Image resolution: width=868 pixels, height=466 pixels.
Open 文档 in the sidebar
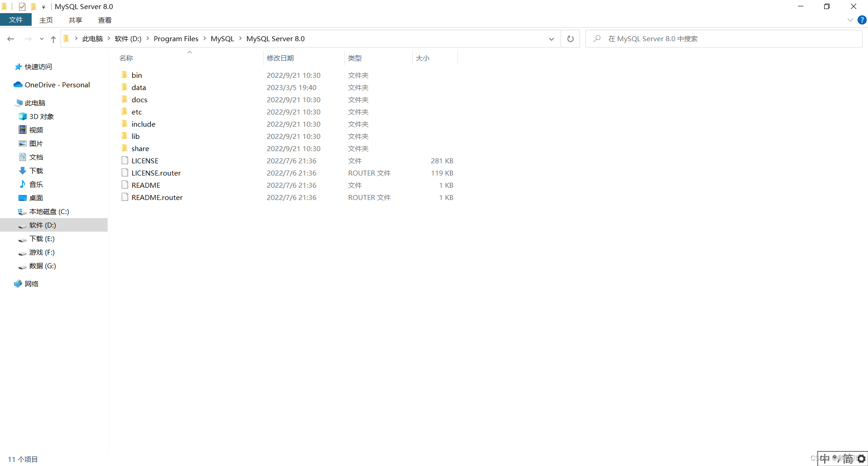point(31,157)
